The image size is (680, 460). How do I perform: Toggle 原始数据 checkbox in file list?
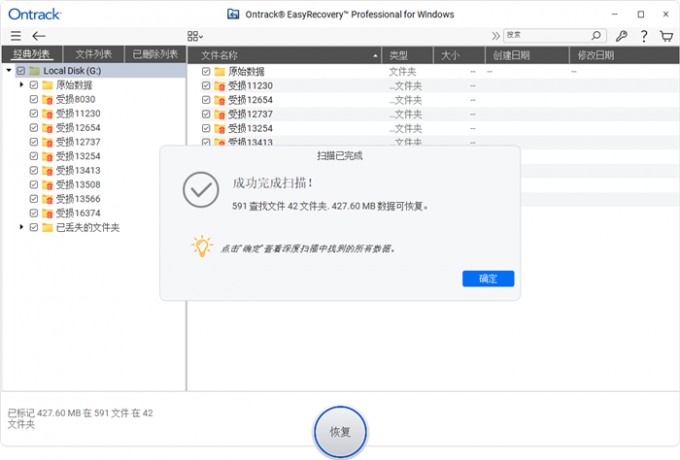coord(206,72)
